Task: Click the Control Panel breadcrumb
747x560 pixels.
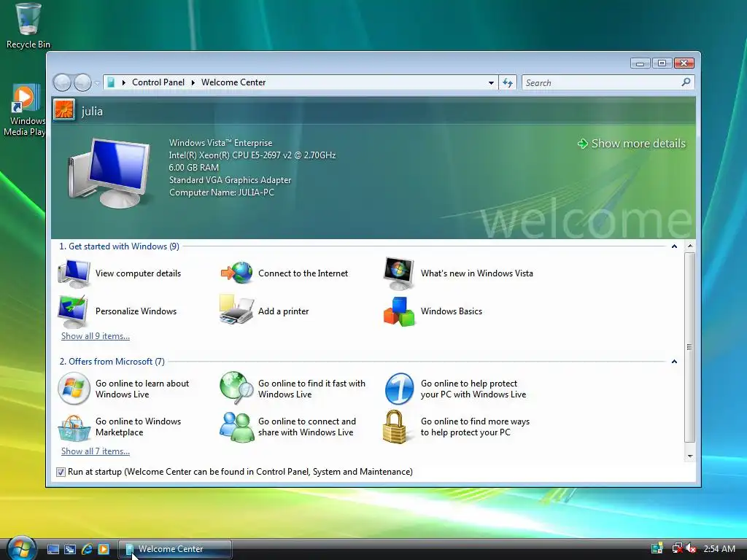Action: point(158,82)
